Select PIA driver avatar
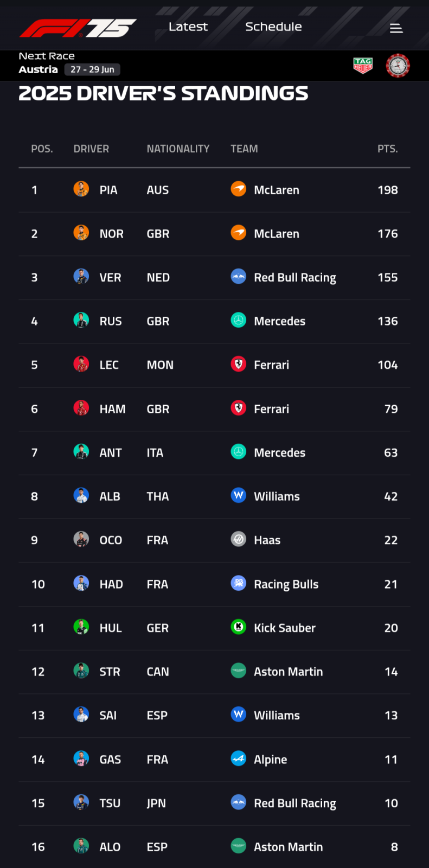Image resolution: width=429 pixels, height=868 pixels. [x=81, y=189]
